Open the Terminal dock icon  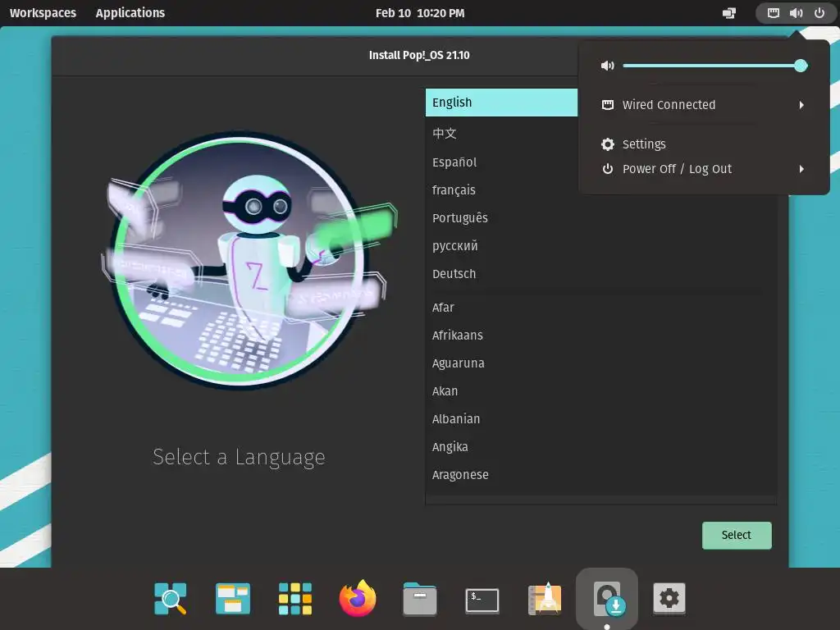point(482,600)
